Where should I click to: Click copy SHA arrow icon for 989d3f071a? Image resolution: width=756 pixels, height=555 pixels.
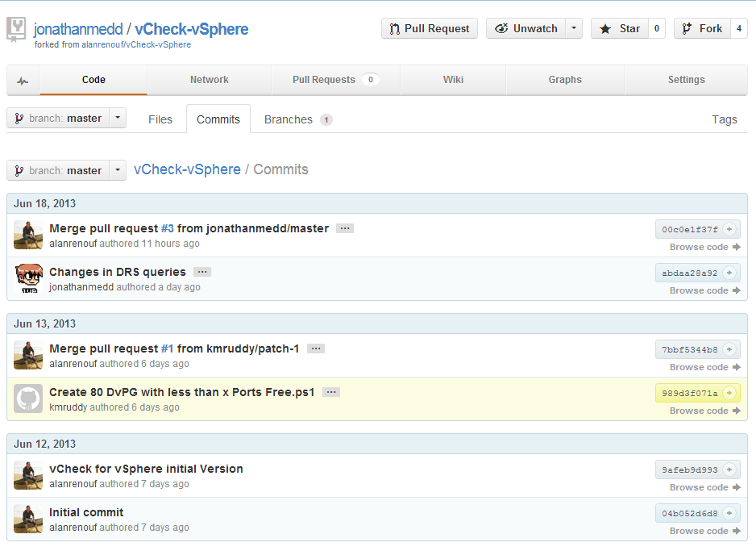coord(729,393)
